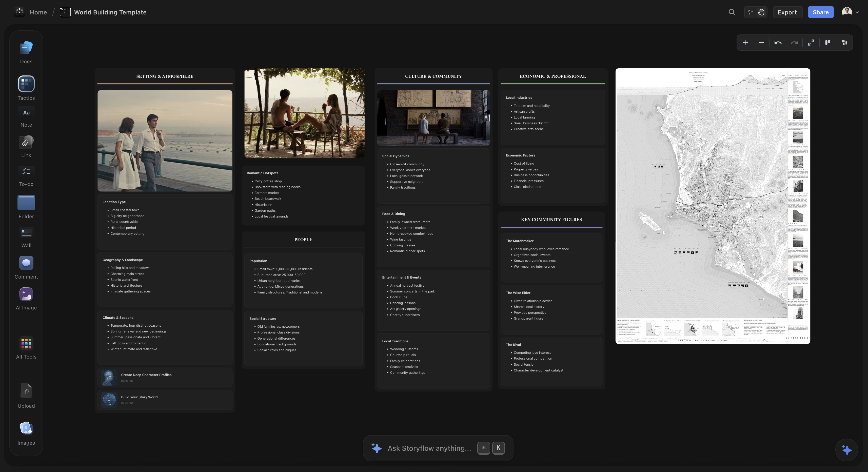The width and height of the screenshot is (868, 472).
Task: Open the Docs tool in sidebar
Action: [26, 48]
